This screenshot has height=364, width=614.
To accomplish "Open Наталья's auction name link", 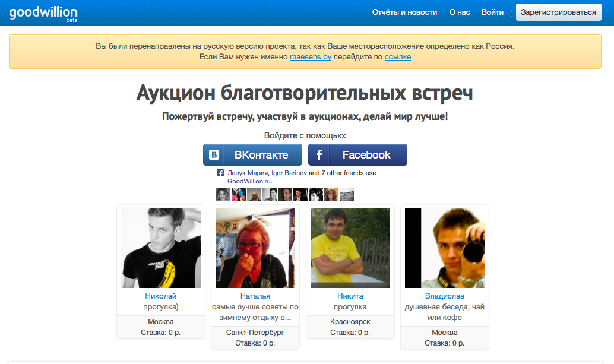I will click(x=255, y=296).
